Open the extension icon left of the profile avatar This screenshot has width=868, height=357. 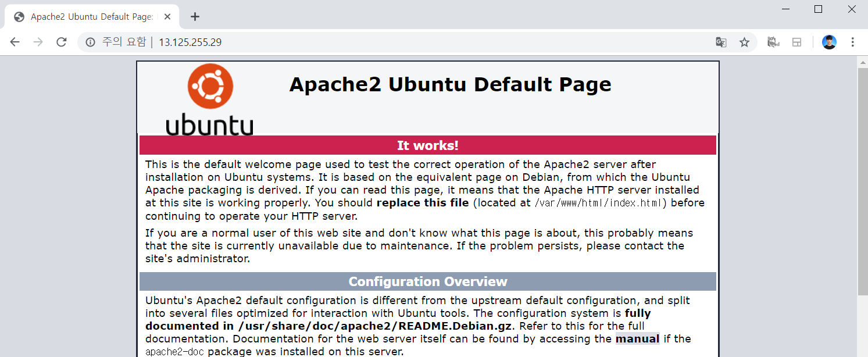point(797,42)
